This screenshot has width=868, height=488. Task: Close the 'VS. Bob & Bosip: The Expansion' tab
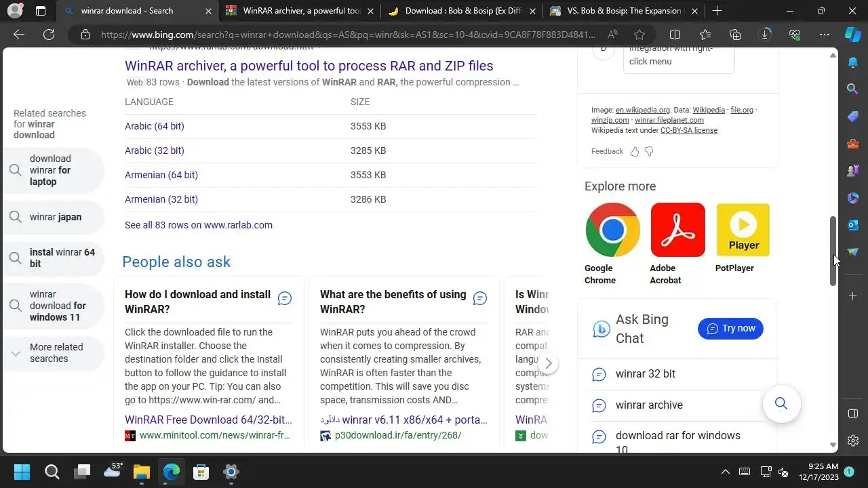tap(694, 11)
